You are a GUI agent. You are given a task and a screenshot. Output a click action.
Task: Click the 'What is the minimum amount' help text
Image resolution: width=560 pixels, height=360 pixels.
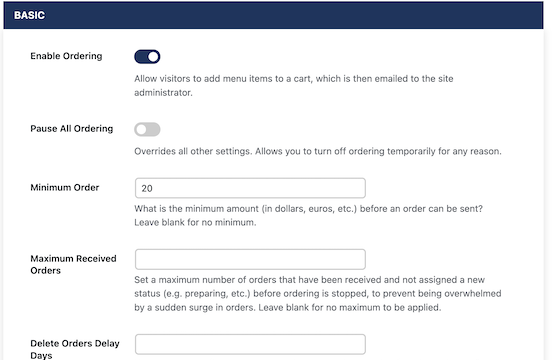[x=309, y=209]
